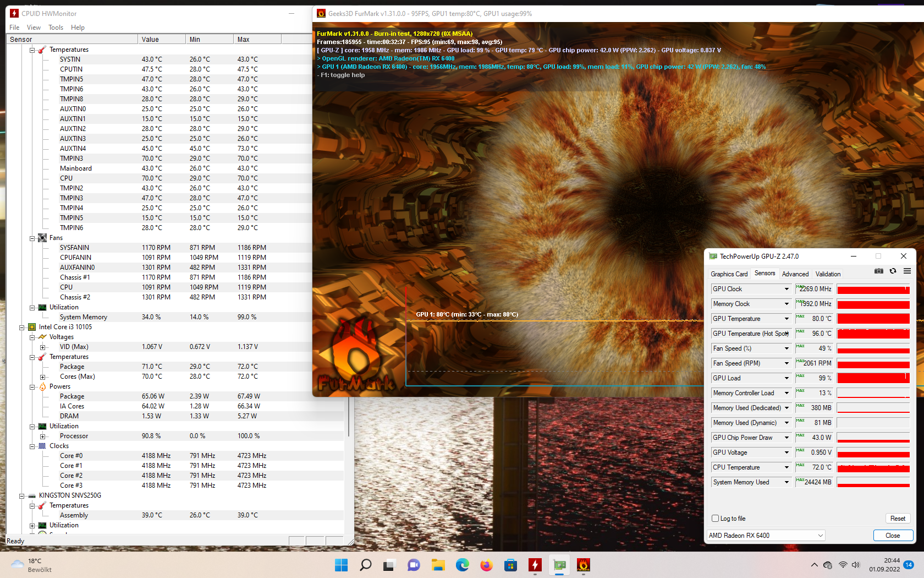The height and width of the screenshot is (578, 924).
Task: Open the volume control in the system tray
Action: tap(856, 565)
